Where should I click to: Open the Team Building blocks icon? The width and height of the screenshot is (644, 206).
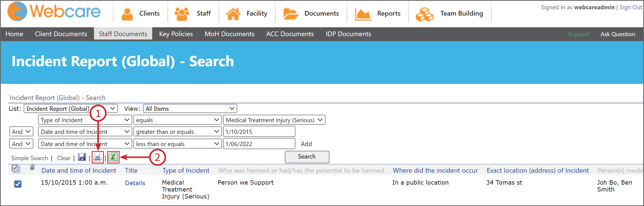pyautogui.click(x=424, y=14)
